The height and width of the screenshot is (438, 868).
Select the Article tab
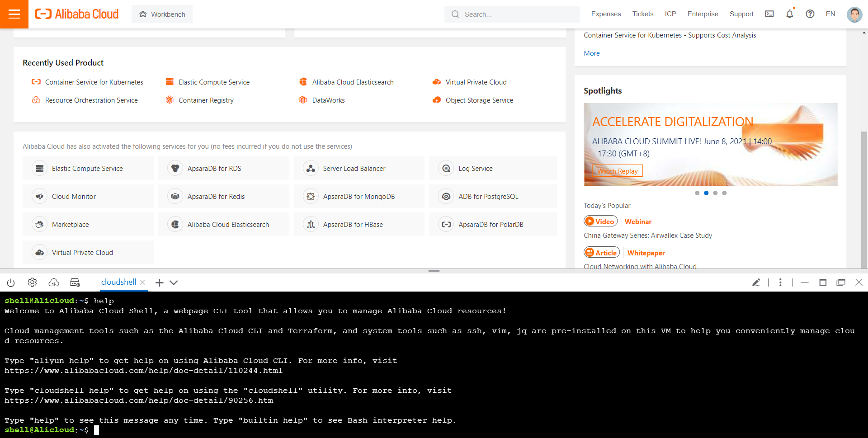(602, 253)
